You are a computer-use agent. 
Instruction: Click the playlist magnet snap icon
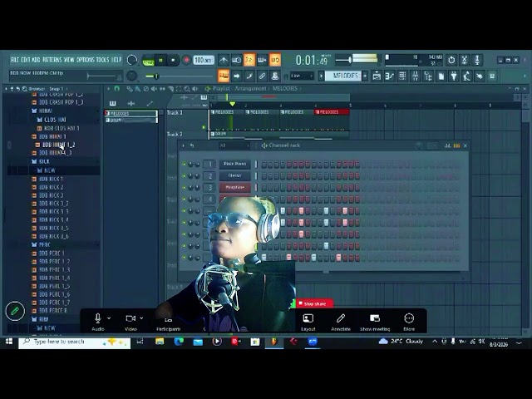pos(117,89)
